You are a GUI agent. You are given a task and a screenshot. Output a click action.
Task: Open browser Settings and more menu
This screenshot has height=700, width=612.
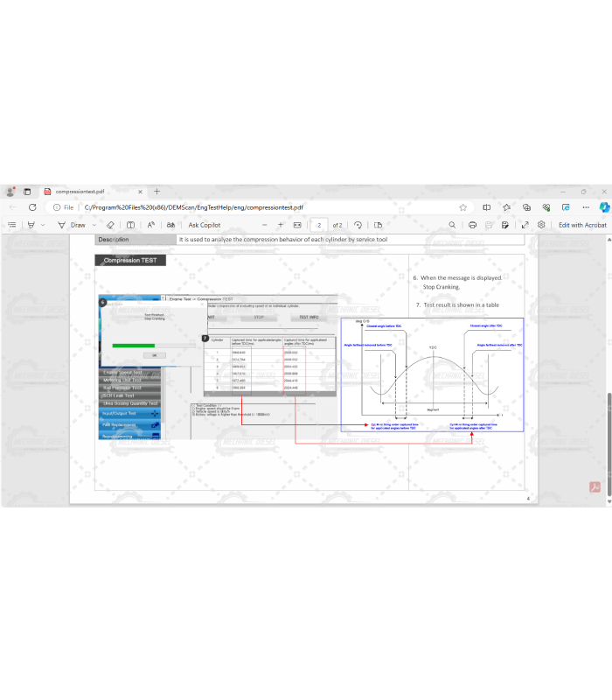[x=585, y=207]
